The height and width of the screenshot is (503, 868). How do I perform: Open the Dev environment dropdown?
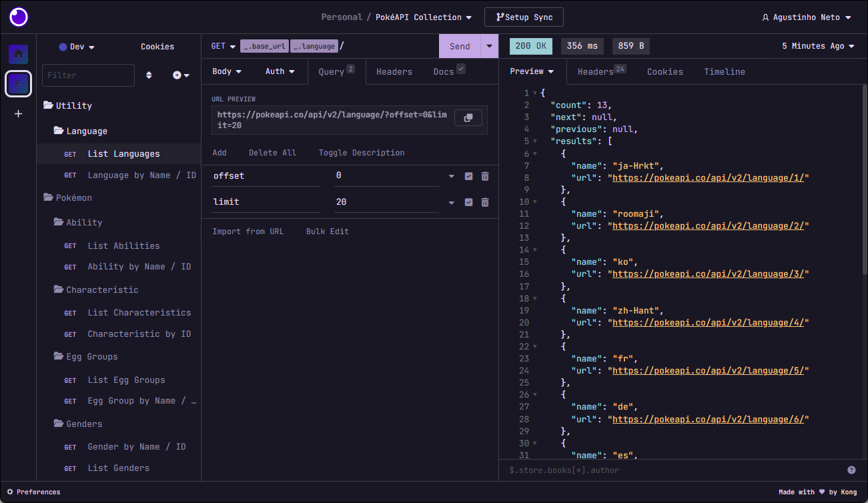click(x=77, y=47)
